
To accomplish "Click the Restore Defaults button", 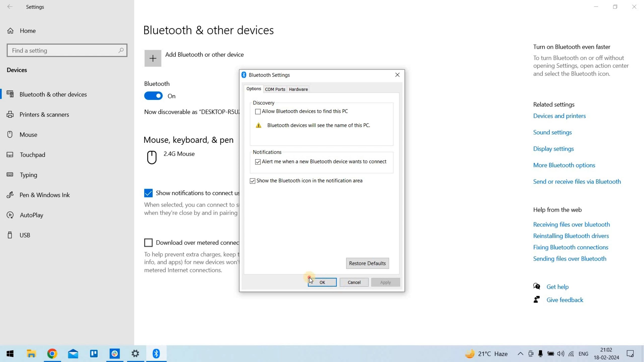I will [367, 263].
